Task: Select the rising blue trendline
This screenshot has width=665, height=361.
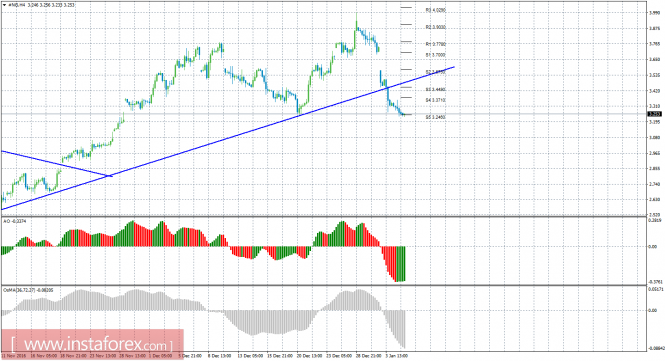Action: tap(228, 138)
